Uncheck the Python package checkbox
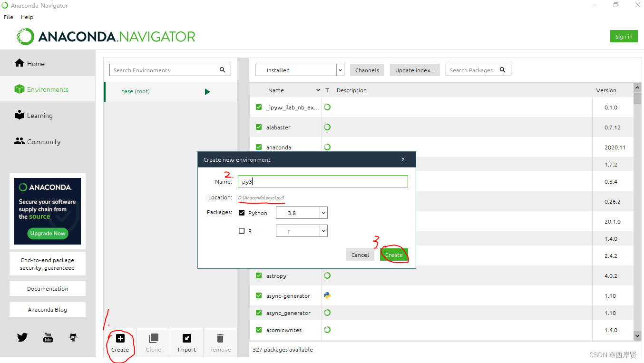Viewport: 644px width, 363px height. point(242,213)
